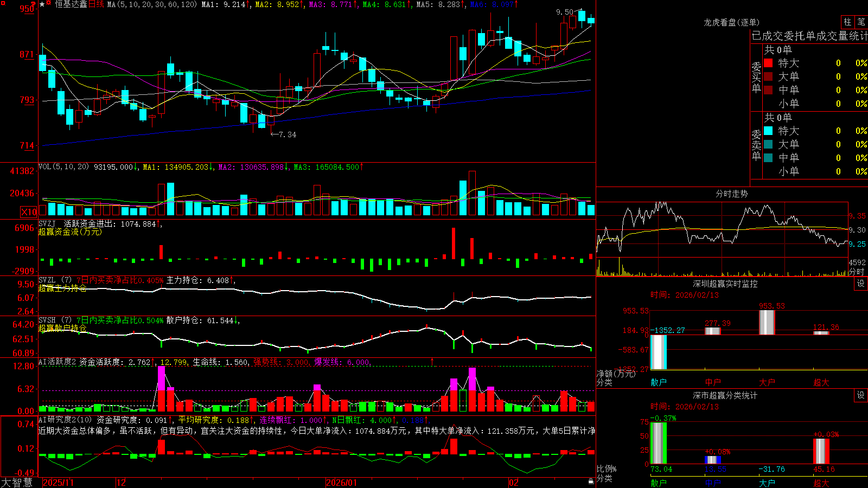Click the 12 month marker on timeline
The width and height of the screenshot is (868, 488).
tap(122, 483)
